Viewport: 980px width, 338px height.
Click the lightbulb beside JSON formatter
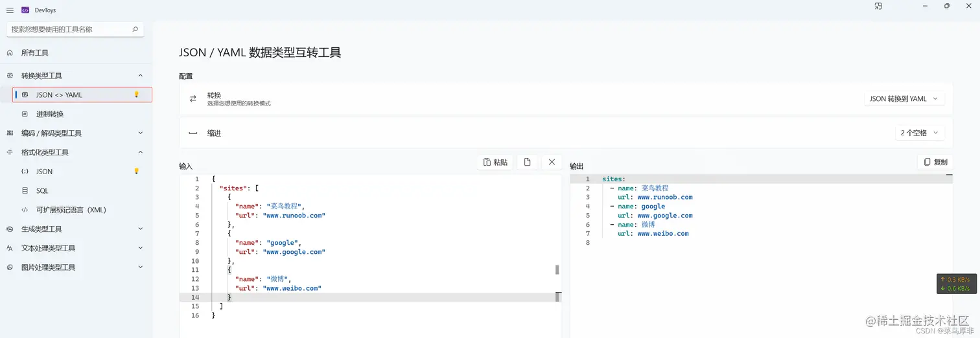136,172
